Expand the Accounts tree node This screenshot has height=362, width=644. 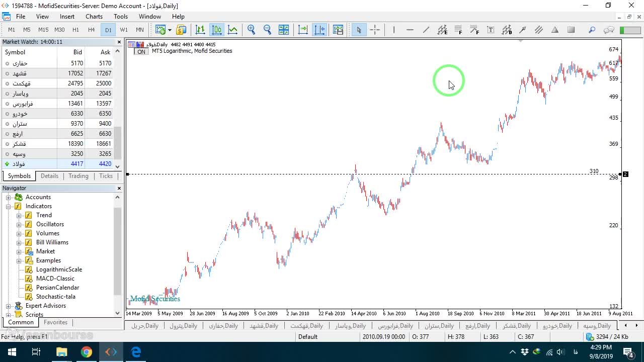(9, 197)
